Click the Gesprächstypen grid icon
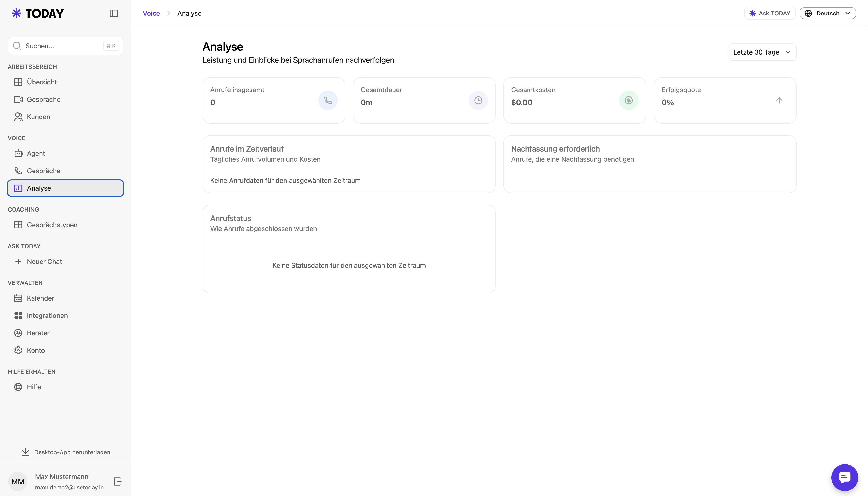Screen dimensions: 868x496 pyautogui.click(x=18, y=225)
